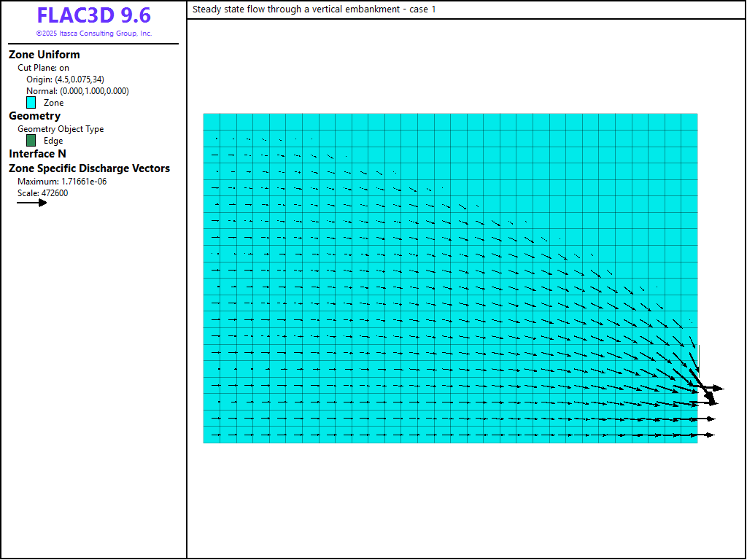Click the top-left corner zone of the mesh
Viewport: 747px width, 560px height.
pos(211,121)
